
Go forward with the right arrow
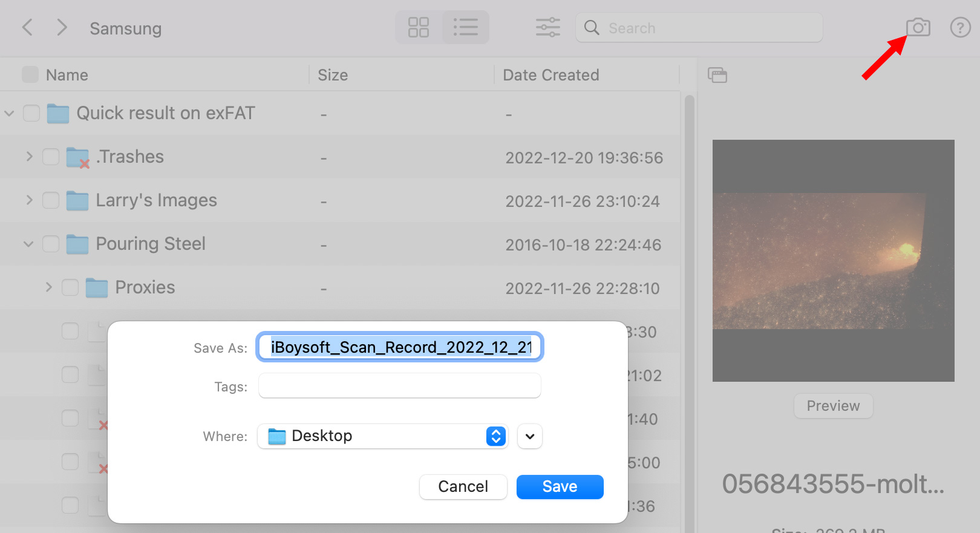coord(62,28)
